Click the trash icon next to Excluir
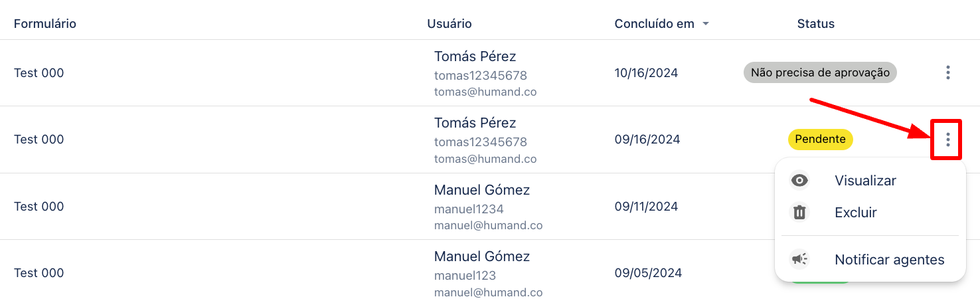Viewport: 980px width, 303px height. 799,213
